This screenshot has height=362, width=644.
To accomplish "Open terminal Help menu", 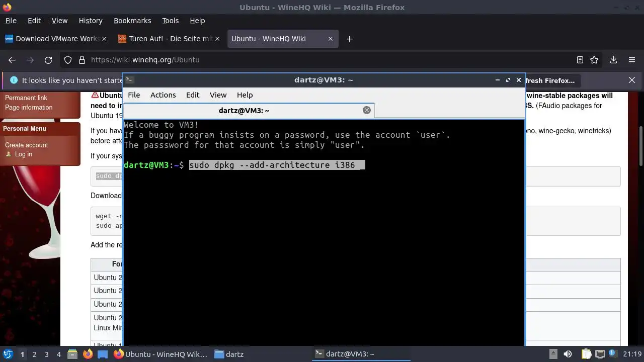I will (x=245, y=95).
